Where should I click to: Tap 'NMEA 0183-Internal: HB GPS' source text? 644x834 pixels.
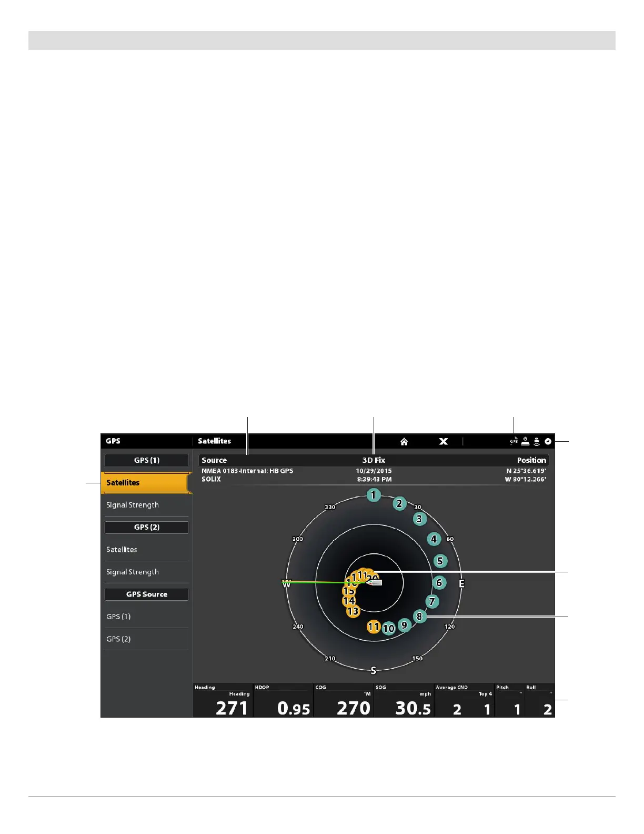click(x=247, y=471)
